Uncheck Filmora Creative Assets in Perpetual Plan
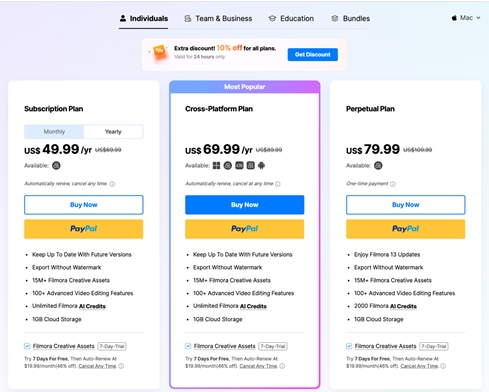The image size is (489, 392). pos(349,346)
